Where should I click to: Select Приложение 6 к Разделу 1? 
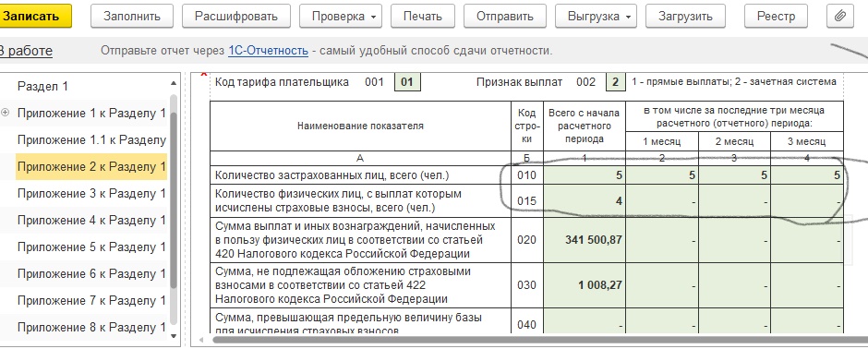click(x=91, y=274)
